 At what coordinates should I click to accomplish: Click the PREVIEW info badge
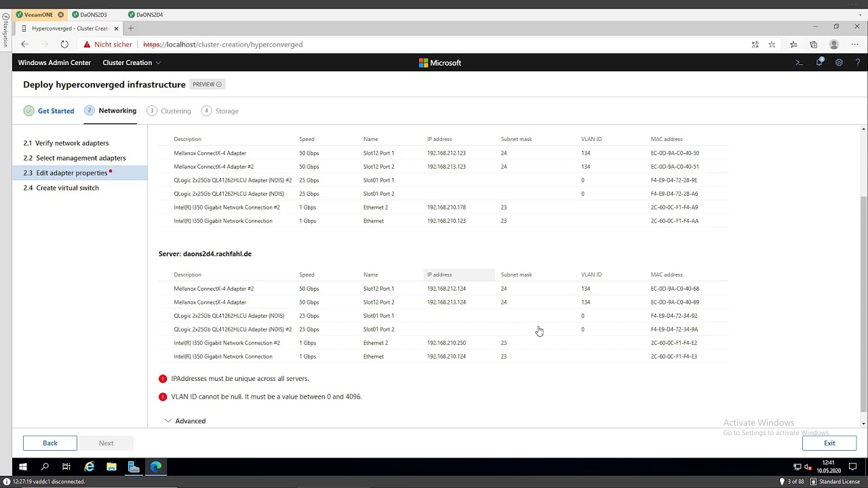pos(207,84)
